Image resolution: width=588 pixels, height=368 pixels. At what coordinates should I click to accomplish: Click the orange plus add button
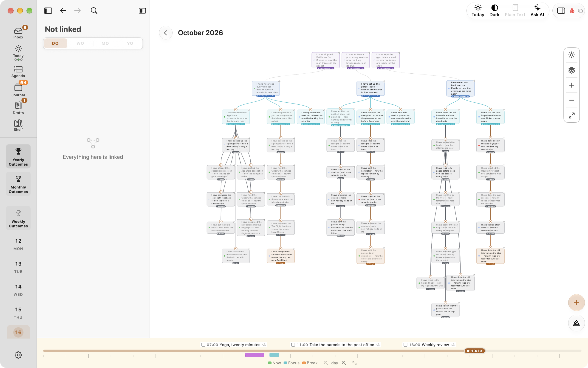click(x=576, y=302)
